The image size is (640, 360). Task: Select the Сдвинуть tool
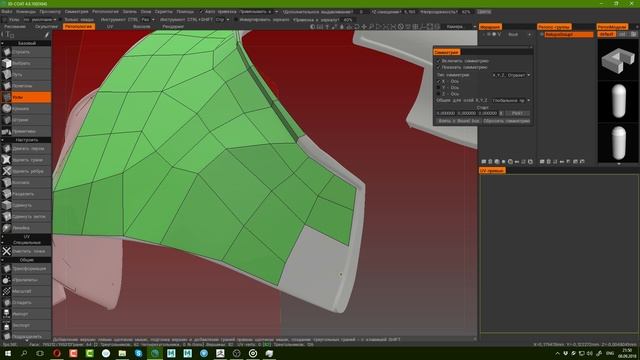(26, 205)
